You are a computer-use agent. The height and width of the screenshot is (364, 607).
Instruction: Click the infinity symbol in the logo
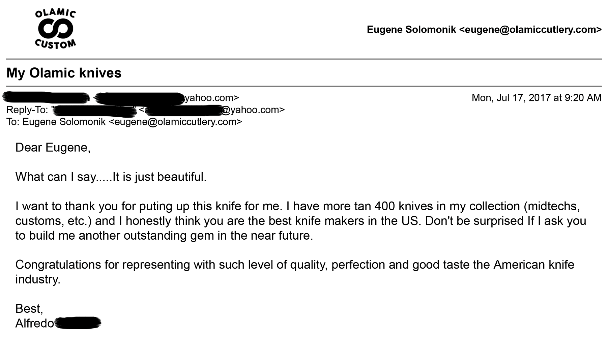tap(56, 30)
